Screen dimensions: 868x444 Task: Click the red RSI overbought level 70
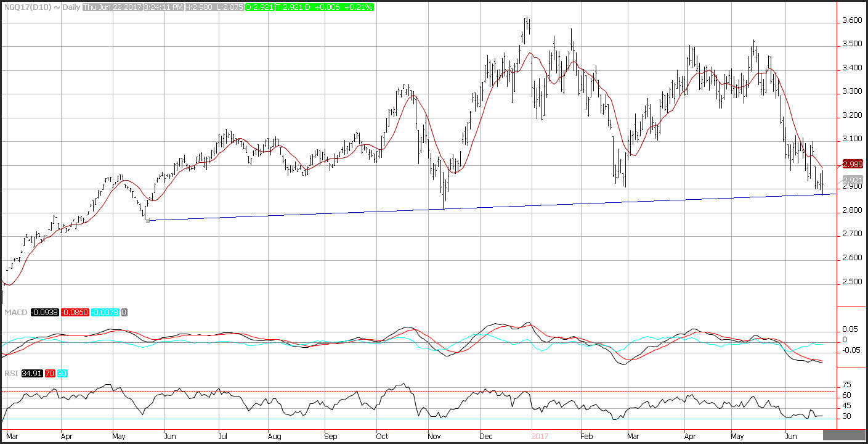coord(51,374)
